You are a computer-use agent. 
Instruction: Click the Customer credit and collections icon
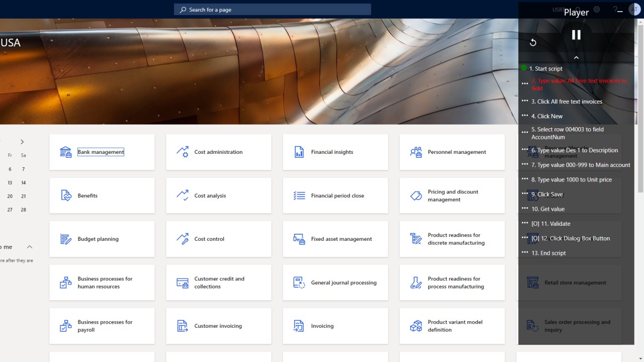(183, 283)
